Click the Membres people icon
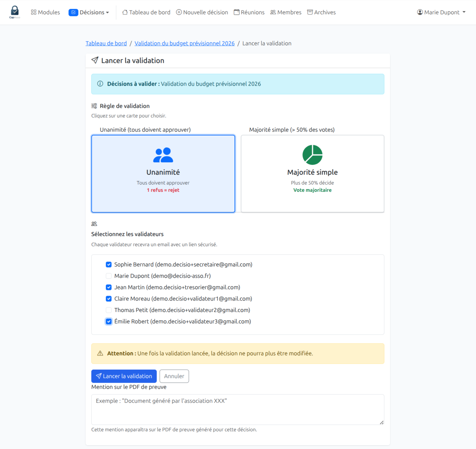The height and width of the screenshot is (449, 476). click(273, 12)
